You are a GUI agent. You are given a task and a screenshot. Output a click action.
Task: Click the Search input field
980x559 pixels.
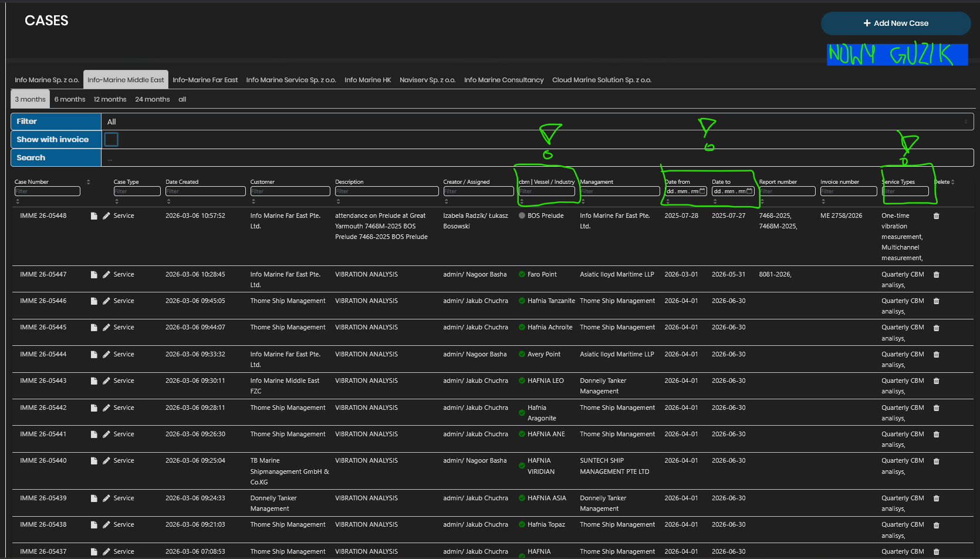pos(536,158)
